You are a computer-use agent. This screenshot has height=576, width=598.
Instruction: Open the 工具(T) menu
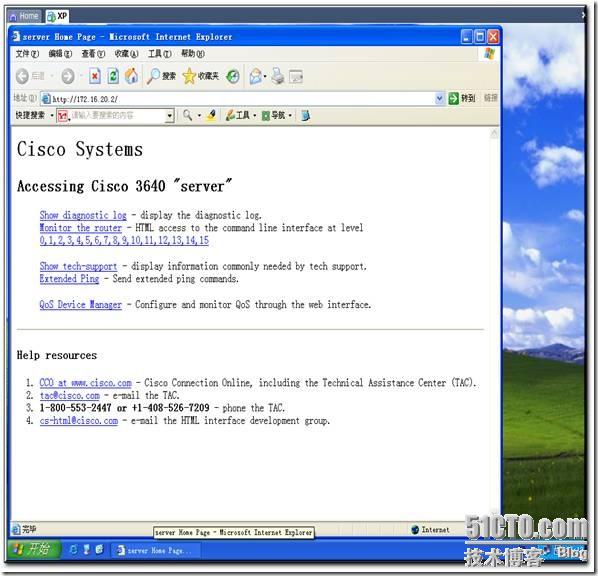click(159, 53)
